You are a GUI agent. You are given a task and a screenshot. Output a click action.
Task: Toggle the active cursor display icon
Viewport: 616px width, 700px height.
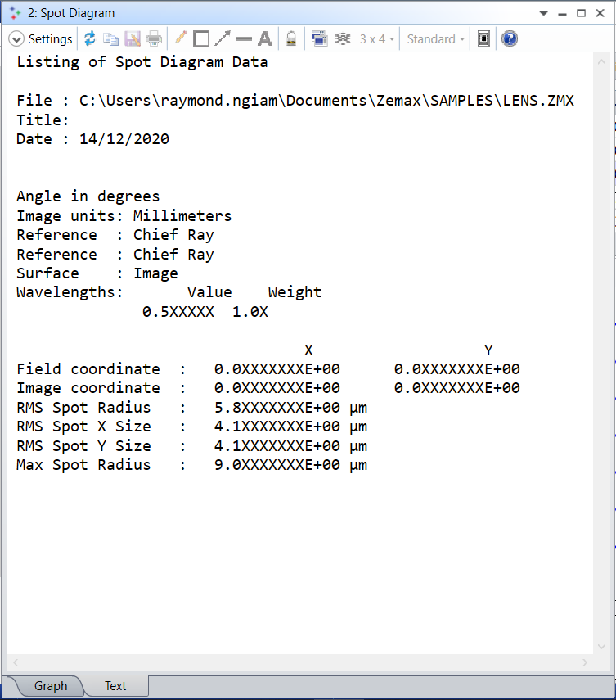coord(483,39)
